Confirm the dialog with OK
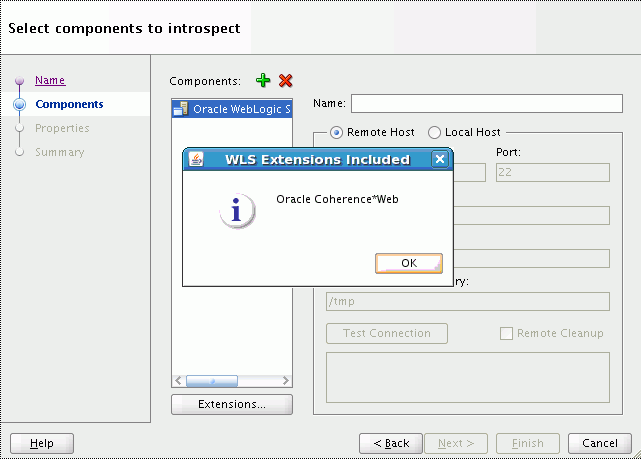641x459 pixels. click(409, 263)
